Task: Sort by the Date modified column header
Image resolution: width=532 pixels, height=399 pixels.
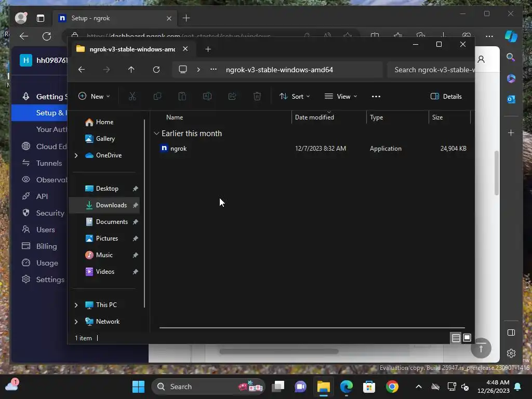Action: (x=329, y=117)
